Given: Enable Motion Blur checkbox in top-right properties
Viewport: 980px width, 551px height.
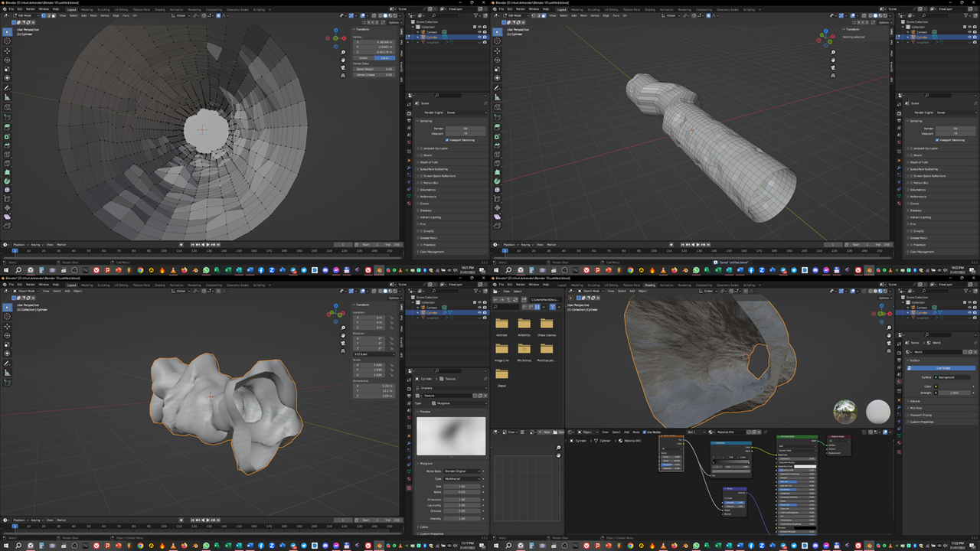Looking at the screenshot, I should [x=912, y=183].
